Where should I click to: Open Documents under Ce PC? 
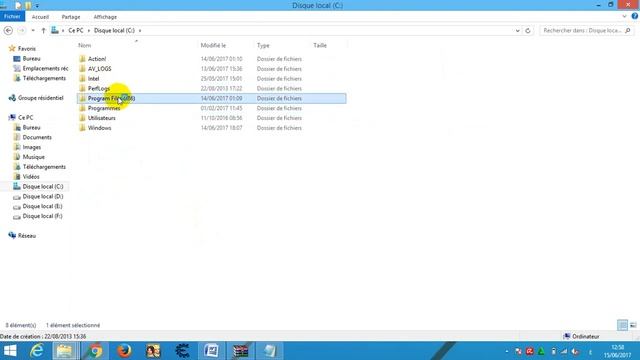pos(37,137)
